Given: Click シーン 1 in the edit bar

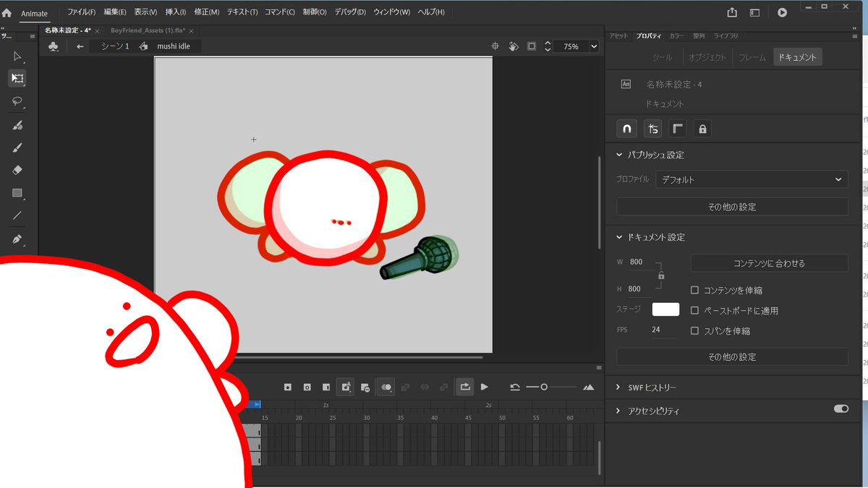Looking at the screenshot, I should (x=115, y=46).
